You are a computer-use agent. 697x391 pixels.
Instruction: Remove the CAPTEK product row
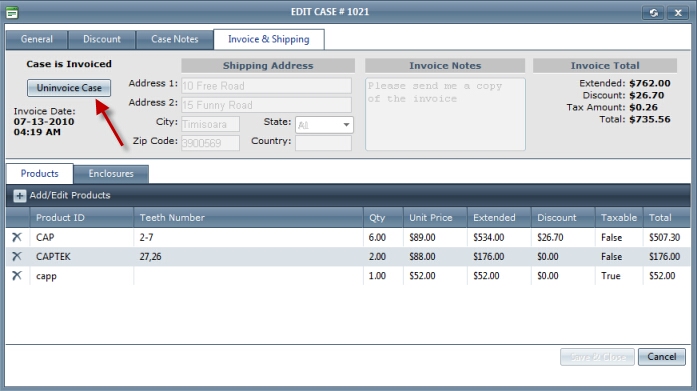17,256
